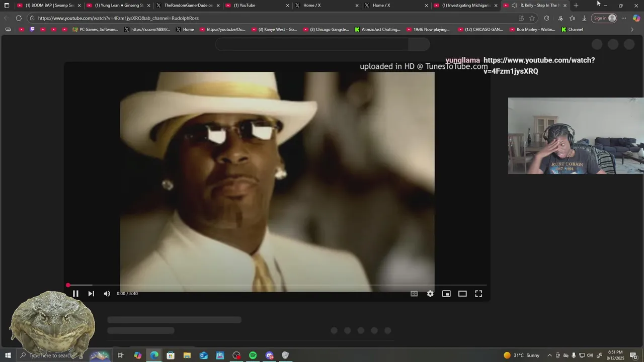
Task: Open the Kick Channel bookmark
Action: coord(572,29)
